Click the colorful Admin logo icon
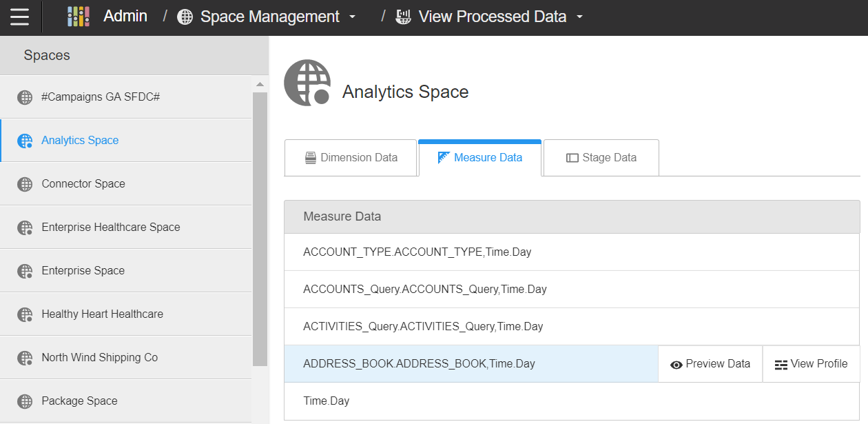Viewport: 868px width, 424px height. click(x=79, y=17)
